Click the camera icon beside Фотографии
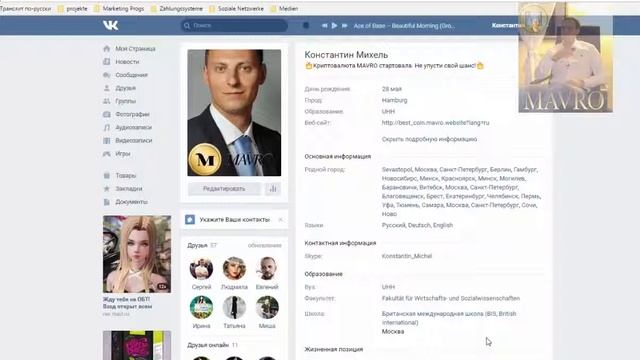Image resolution: width=640 pixels, height=360 pixels. 107,114
